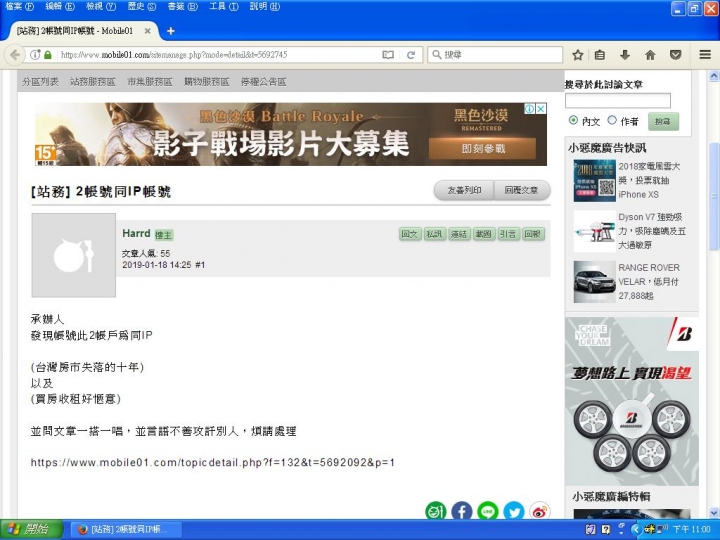Open the hamburger menu icon
The height and width of the screenshot is (540, 720).
[705, 55]
